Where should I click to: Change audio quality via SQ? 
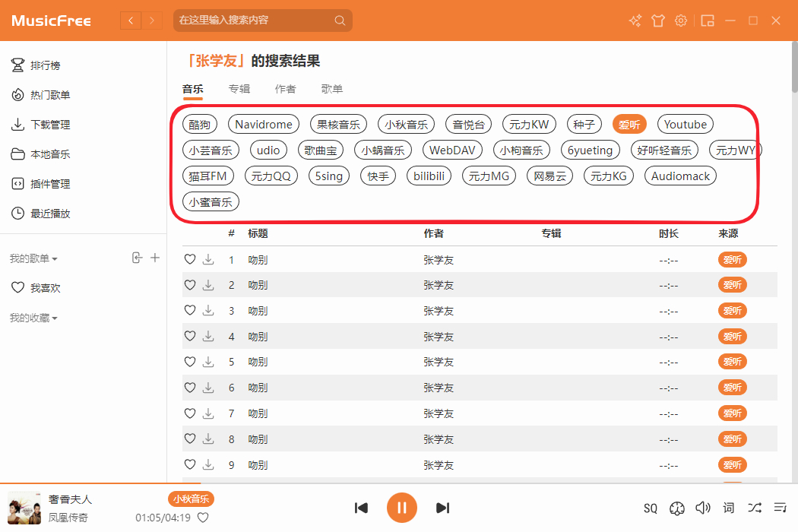tap(651, 508)
